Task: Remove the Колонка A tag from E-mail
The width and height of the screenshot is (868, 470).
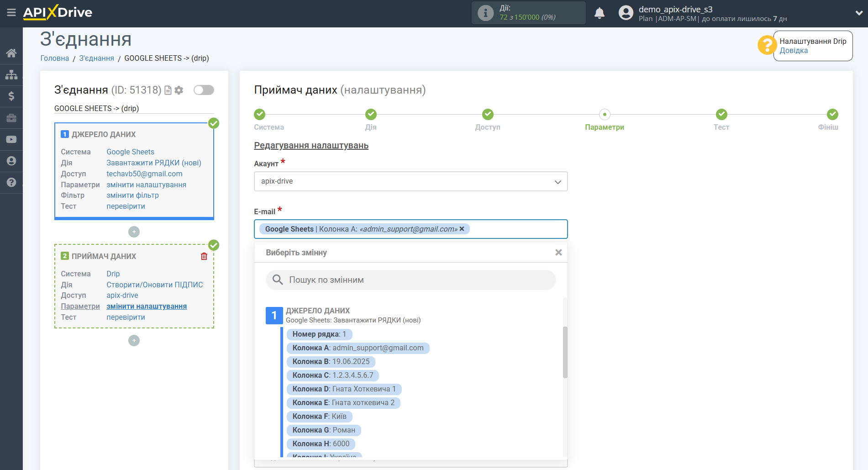Action: 462,229
